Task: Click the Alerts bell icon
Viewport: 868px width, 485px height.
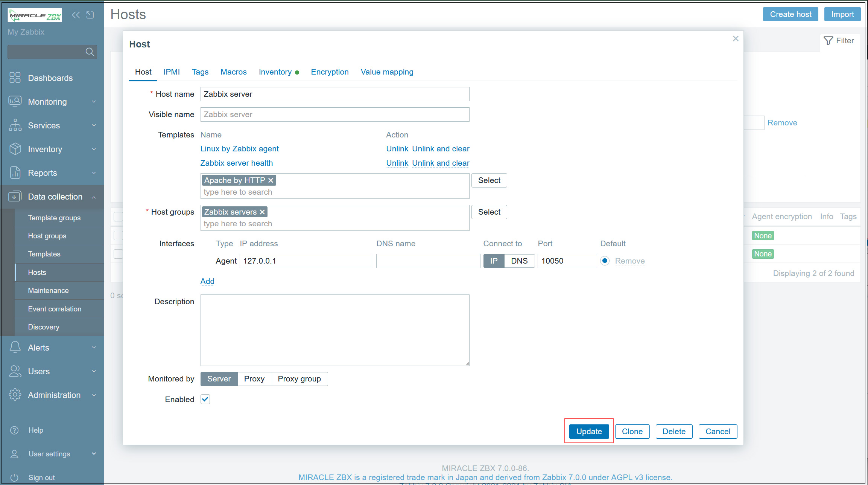Action: [15, 347]
